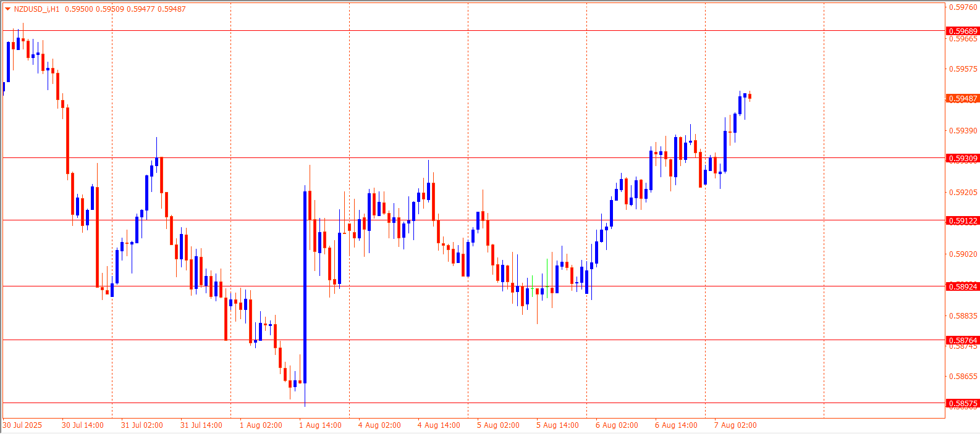Viewport: 980px width, 434px height.
Task: Click the 0.59205 price scale value
Action: (x=963, y=193)
